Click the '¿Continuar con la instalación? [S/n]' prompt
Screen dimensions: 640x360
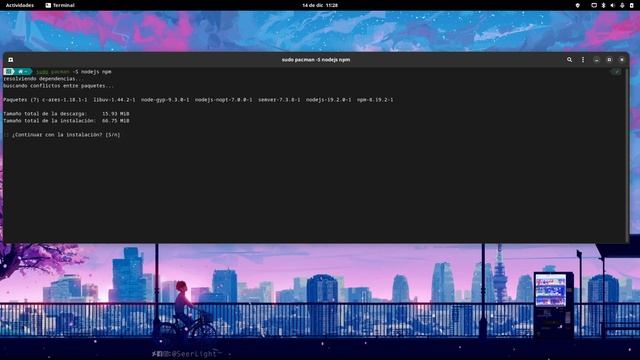coord(66,135)
